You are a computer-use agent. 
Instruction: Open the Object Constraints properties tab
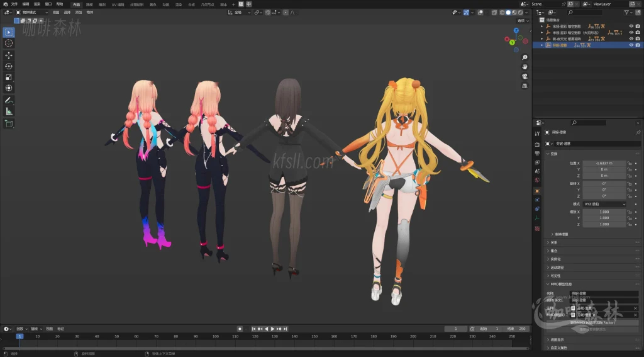[x=537, y=209]
